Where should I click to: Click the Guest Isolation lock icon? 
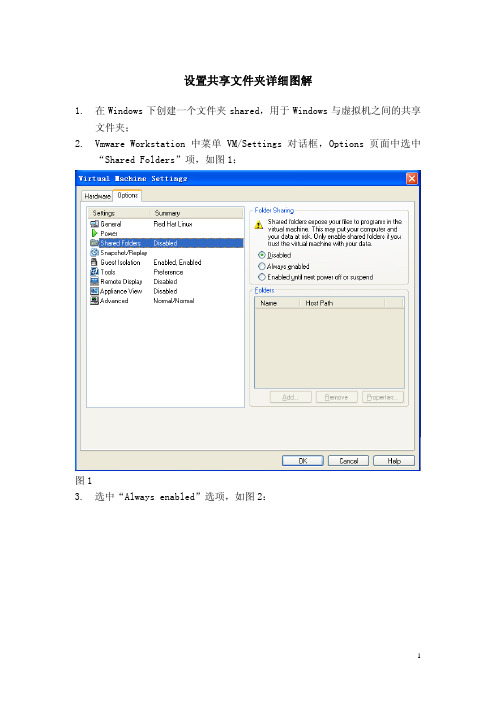[94, 262]
